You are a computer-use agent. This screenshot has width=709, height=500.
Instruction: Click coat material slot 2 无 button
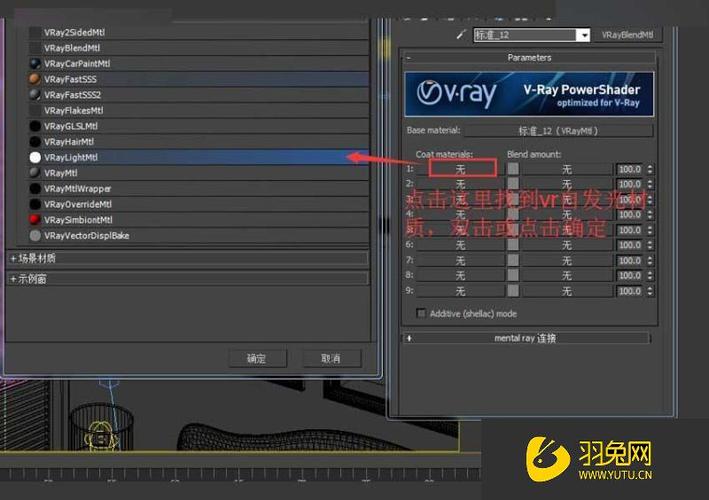tap(461, 184)
